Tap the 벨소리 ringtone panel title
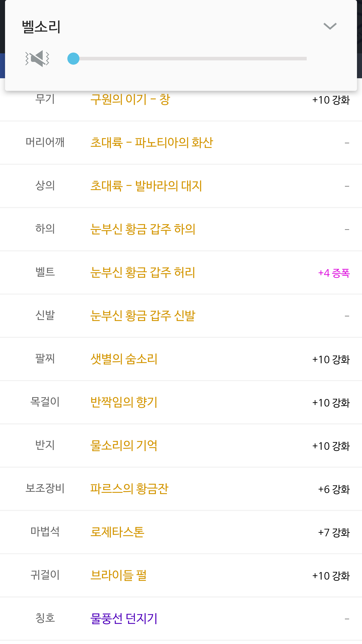 pyautogui.click(x=41, y=27)
